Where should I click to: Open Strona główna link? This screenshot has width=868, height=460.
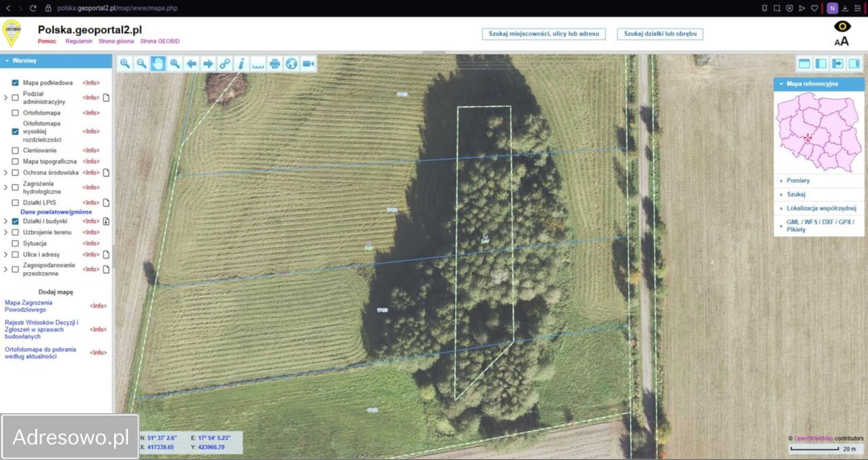116,41
